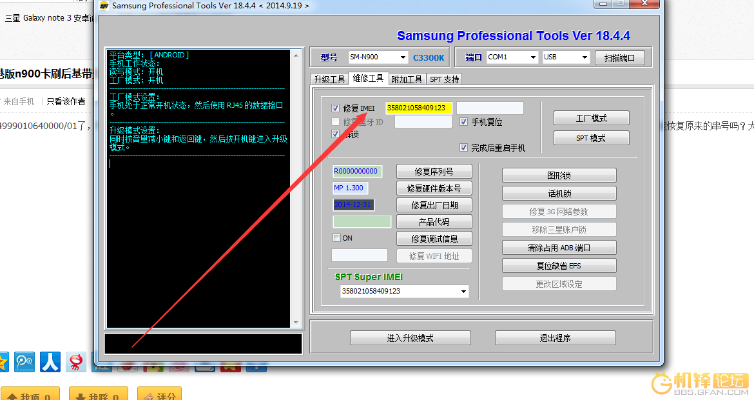Click the 扫描端口 button
The image size is (754, 400).
(619, 58)
